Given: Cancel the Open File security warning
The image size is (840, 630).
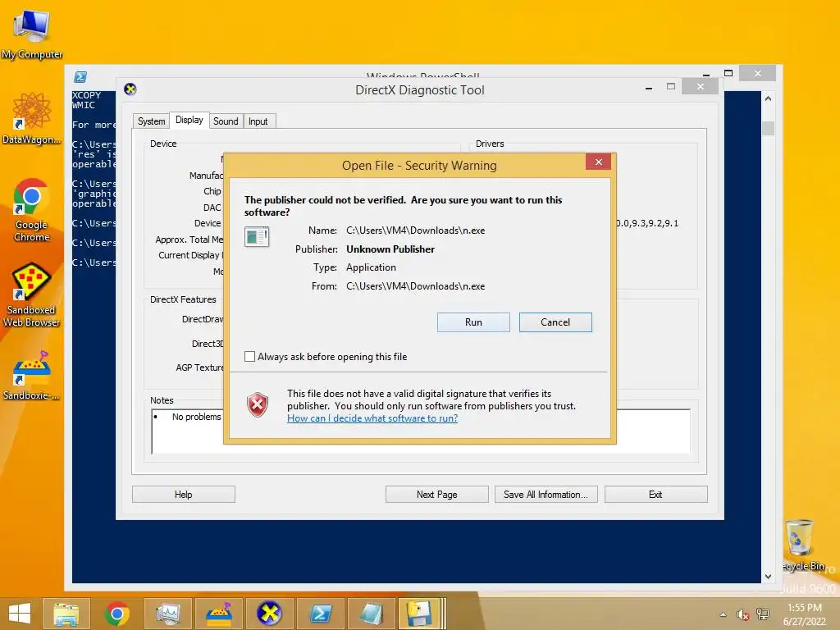Looking at the screenshot, I should [555, 322].
